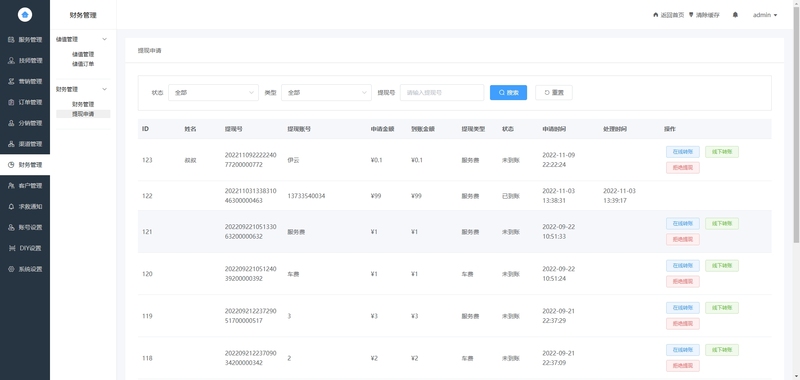
Task: Click the scrollbar down arrow at bottom-right
Action: (796, 377)
